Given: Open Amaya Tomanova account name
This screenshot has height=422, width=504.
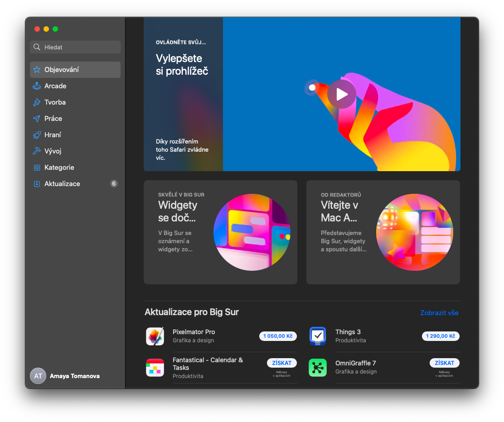Looking at the screenshot, I should coord(75,376).
